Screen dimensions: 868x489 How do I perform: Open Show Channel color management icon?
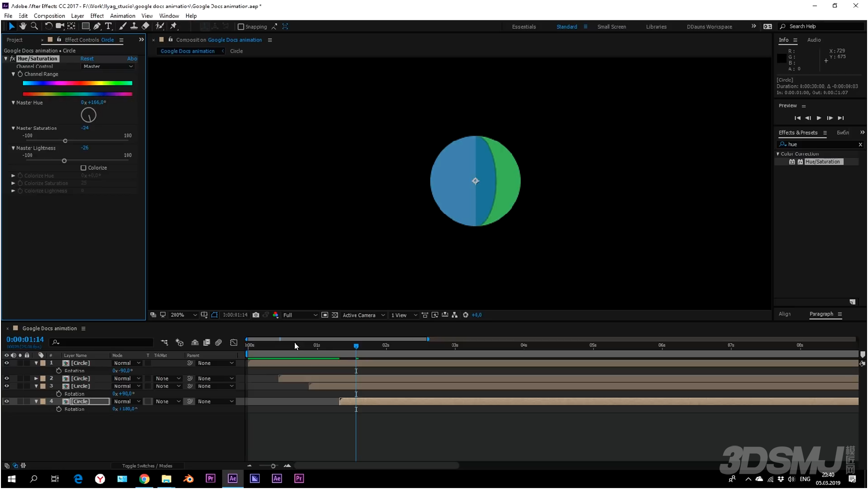click(x=276, y=315)
